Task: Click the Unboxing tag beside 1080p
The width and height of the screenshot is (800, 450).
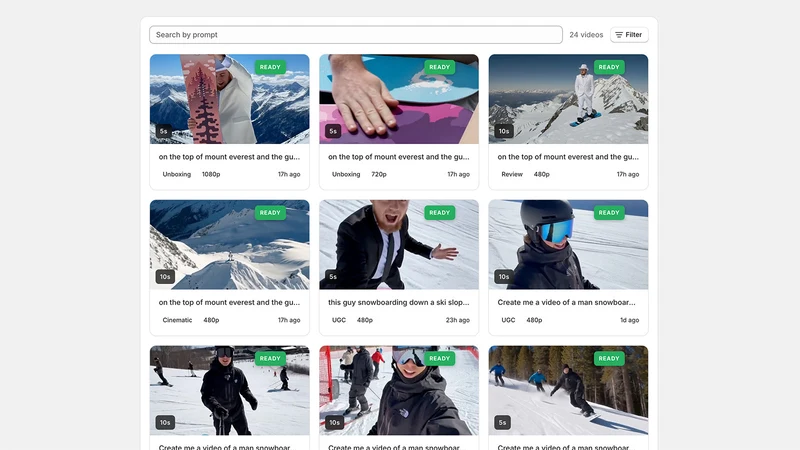Action: tap(177, 174)
